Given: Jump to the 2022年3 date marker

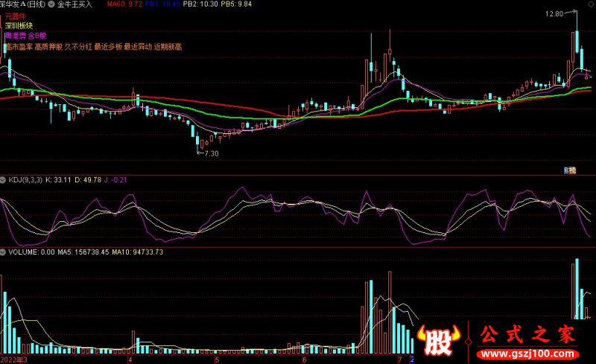Looking at the screenshot, I should (13, 360).
